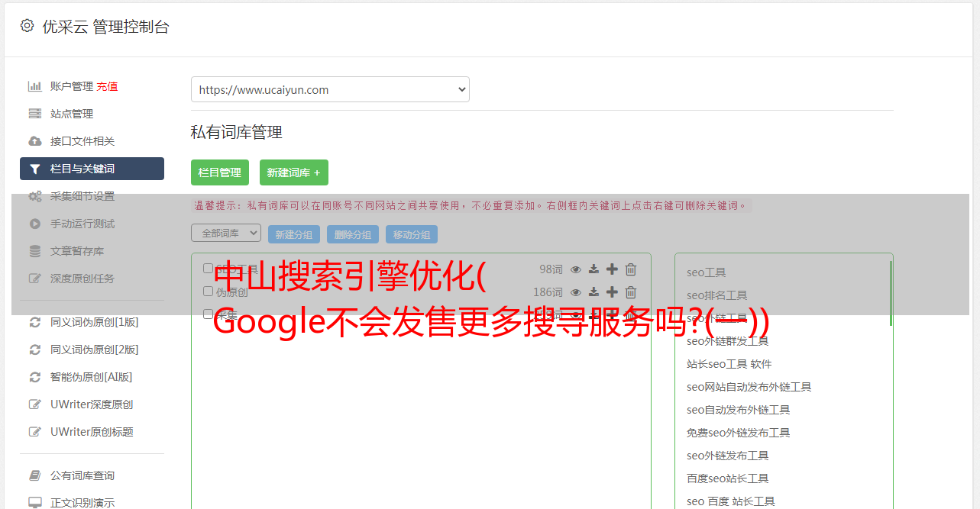Viewport: 980px width, 509px height.
Task: Click the monitor icon for 正文识别演示
Action: click(35, 503)
